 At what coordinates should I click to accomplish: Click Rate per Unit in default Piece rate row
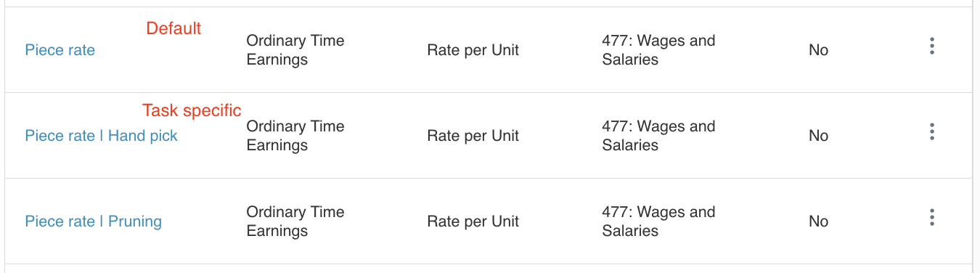(x=473, y=50)
